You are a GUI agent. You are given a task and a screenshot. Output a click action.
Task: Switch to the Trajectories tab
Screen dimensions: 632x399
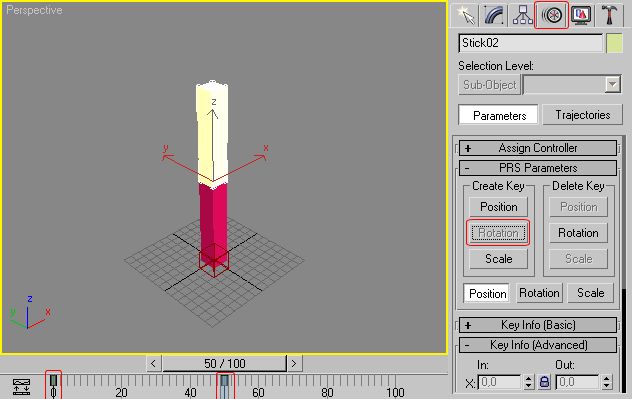tap(582, 115)
